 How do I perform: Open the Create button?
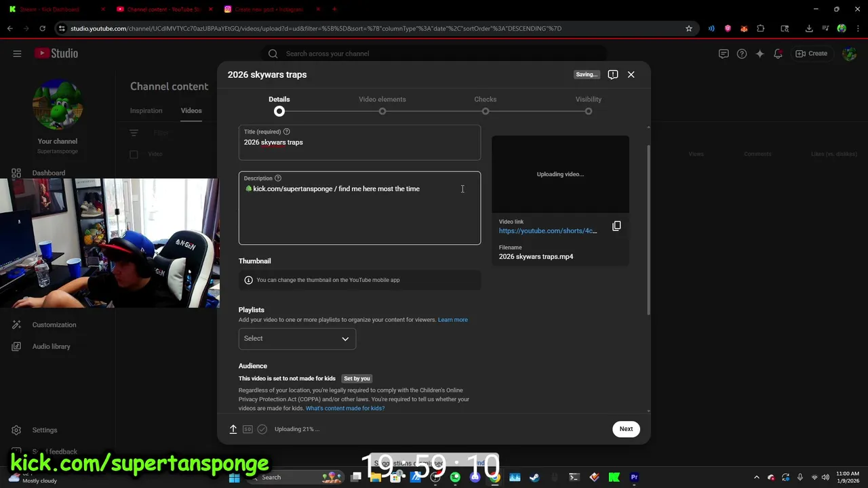coord(812,54)
